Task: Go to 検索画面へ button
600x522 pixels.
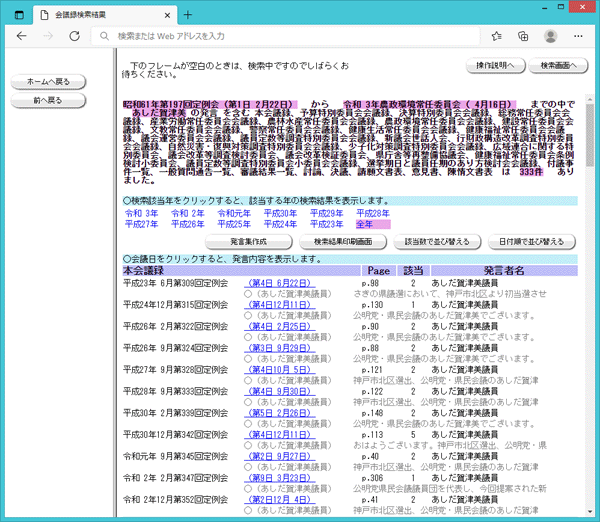Action: tap(558, 66)
